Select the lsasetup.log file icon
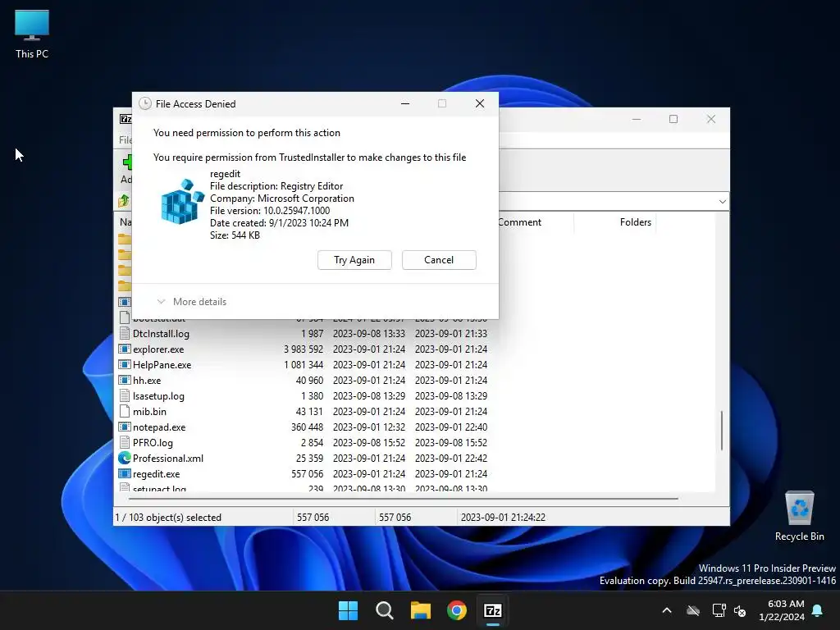 click(x=125, y=396)
